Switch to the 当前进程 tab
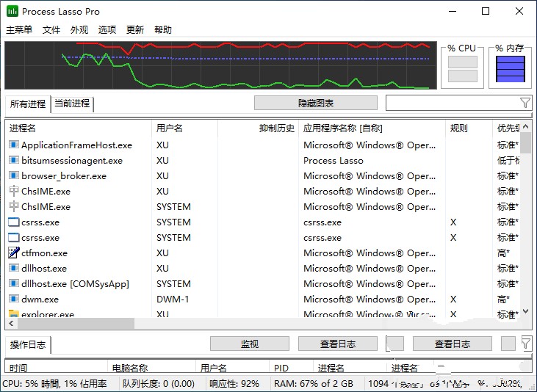537x392 pixels. pyautogui.click(x=72, y=104)
